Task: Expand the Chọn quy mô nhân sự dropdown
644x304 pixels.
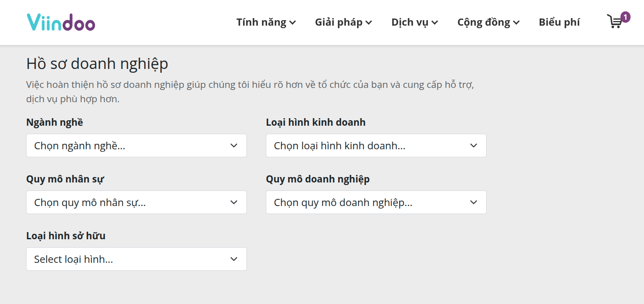Action: pos(136,202)
